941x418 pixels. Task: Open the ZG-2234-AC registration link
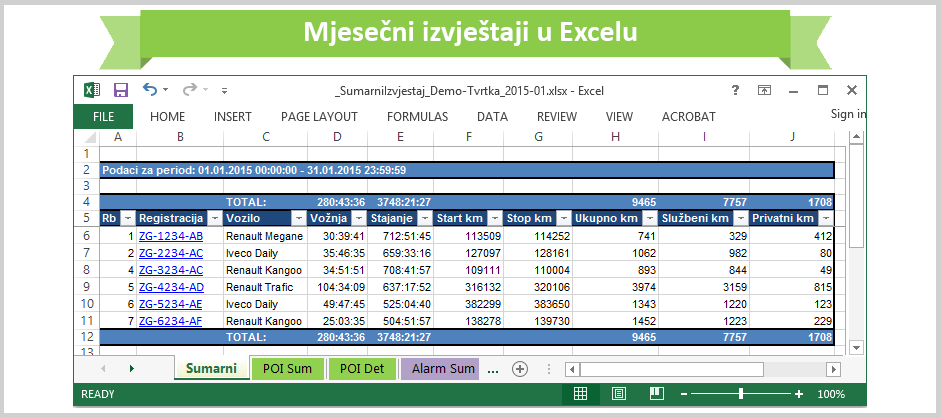pyautogui.click(x=170, y=253)
